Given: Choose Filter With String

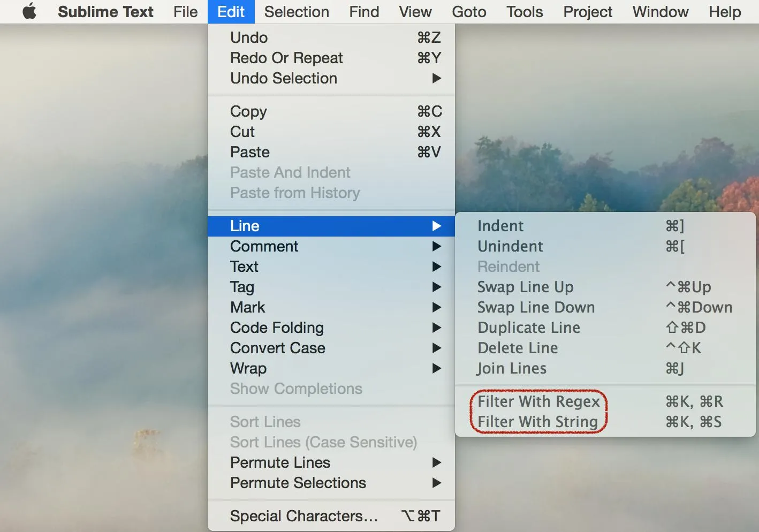Looking at the screenshot, I should coord(537,422).
